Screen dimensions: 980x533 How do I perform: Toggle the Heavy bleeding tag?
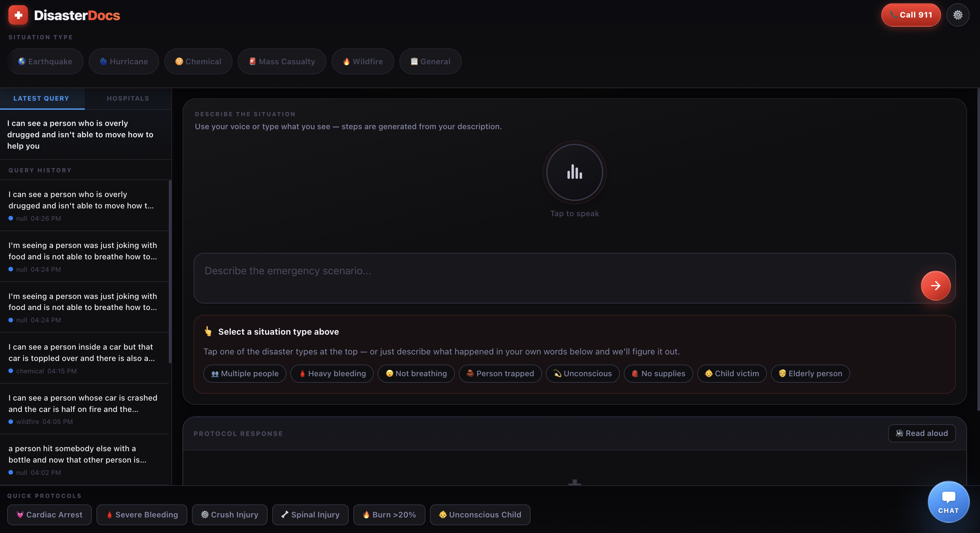click(x=332, y=373)
